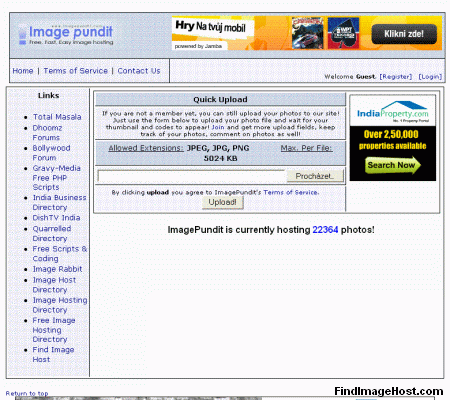The image size is (450, 400).
Task: Click the WPT poker thumbnail in banner
Action: pos(343,33)
